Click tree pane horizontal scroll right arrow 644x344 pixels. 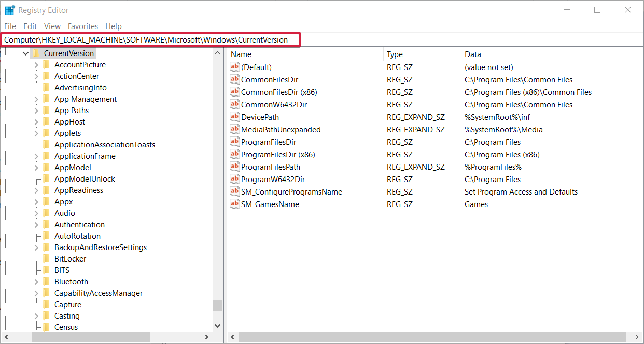207,337
